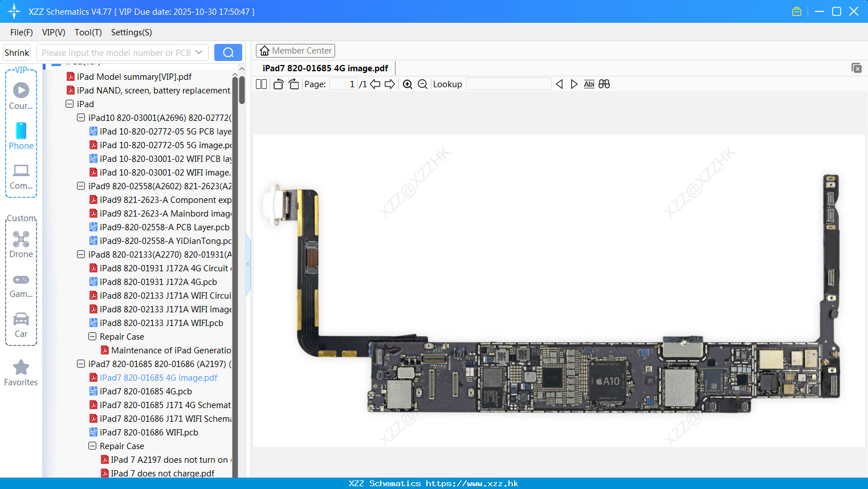Collapse the iPad9 820-02558 node
Screen dimensions: 868x489
[81, 186]
